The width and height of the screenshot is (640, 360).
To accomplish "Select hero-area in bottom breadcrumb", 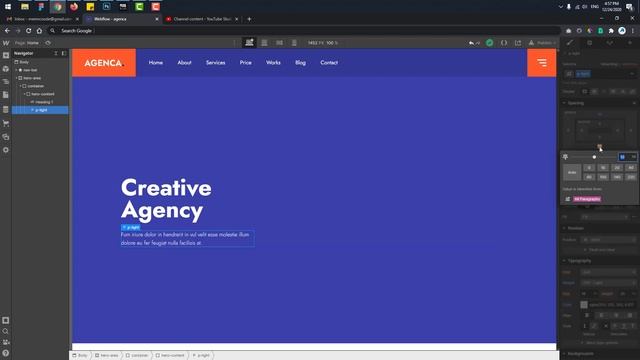I will pyautogui.click(x=107, y=356).
